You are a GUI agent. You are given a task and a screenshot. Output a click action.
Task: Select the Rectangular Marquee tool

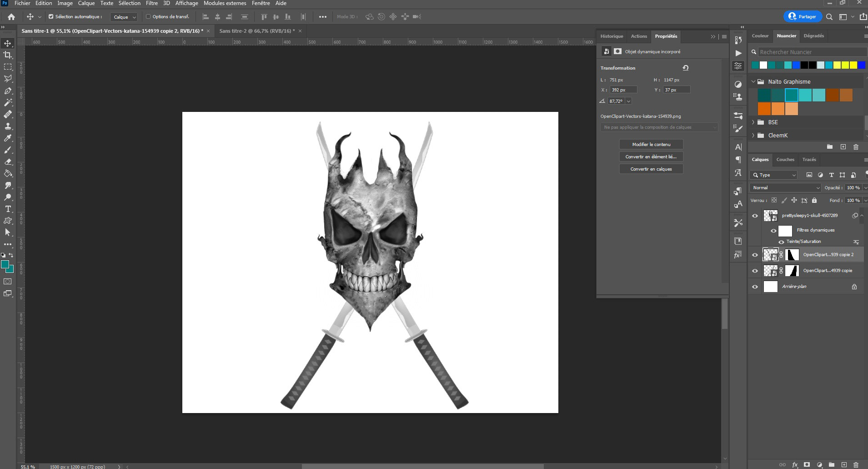(x=8, y=67)
